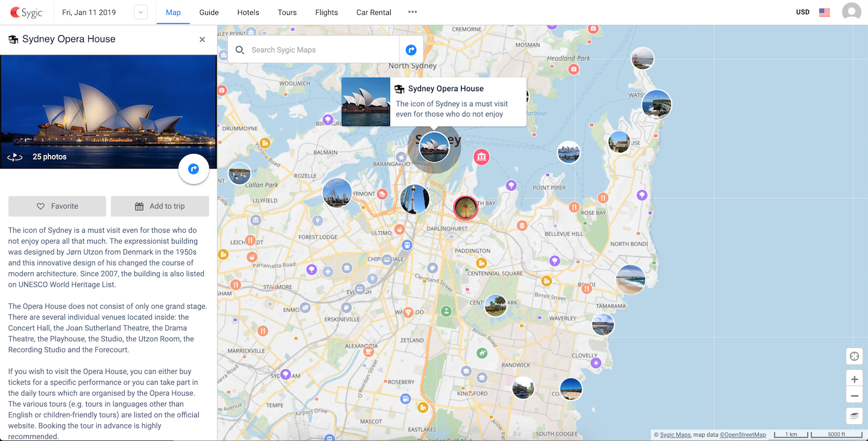Click the orange marker near Centennial Square
Viewport: 868px width, 441px height.
tap(481, 263)
